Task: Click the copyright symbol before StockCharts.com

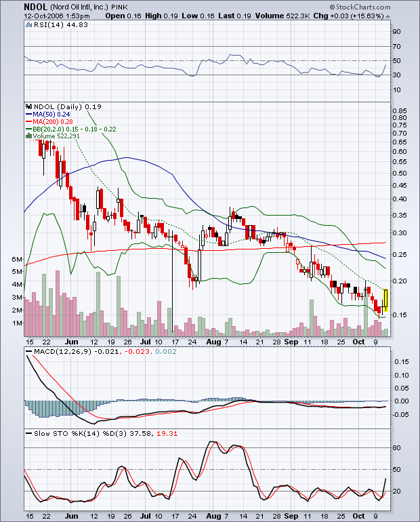Action: 332,7
